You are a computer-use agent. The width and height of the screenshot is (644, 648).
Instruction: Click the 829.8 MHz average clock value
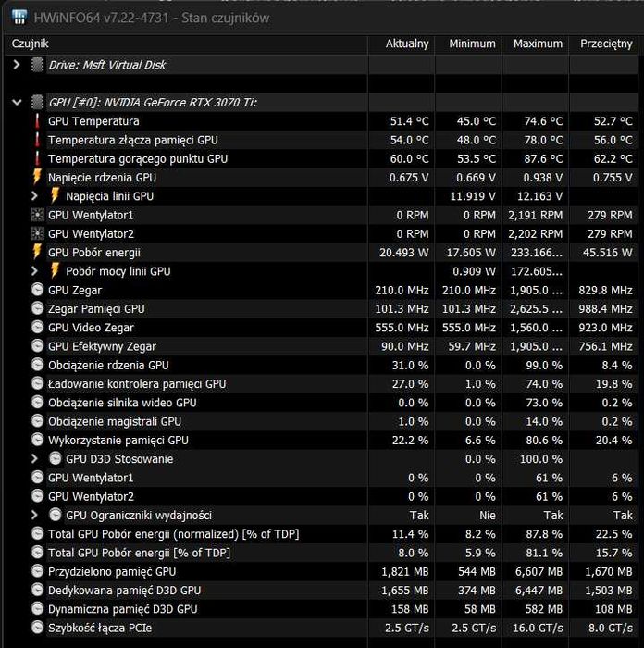[605, 290]
